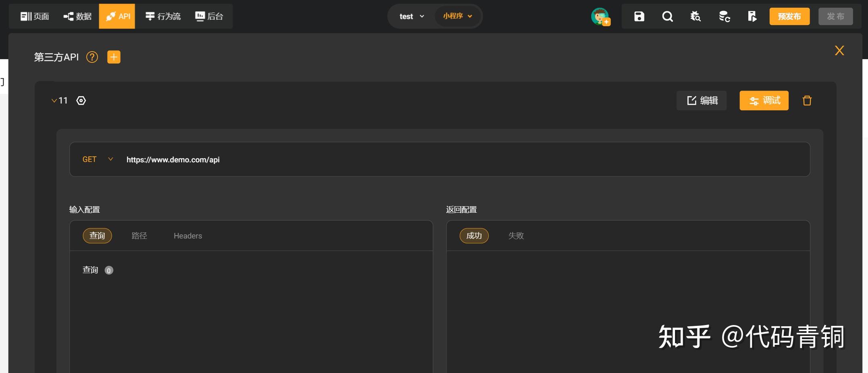This screenshot has height=373, width=868.
Task: Click the 预发布 button
Action: tap(789, 17)
